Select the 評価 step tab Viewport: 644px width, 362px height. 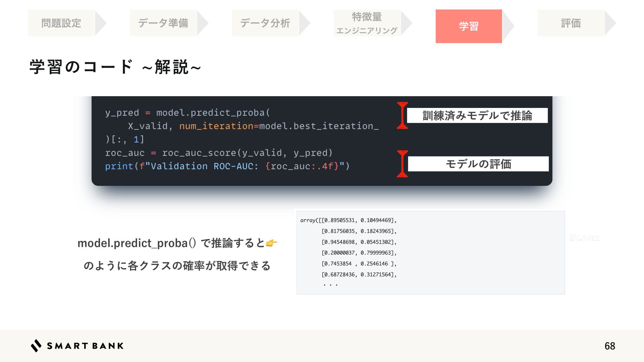point(571,23)
